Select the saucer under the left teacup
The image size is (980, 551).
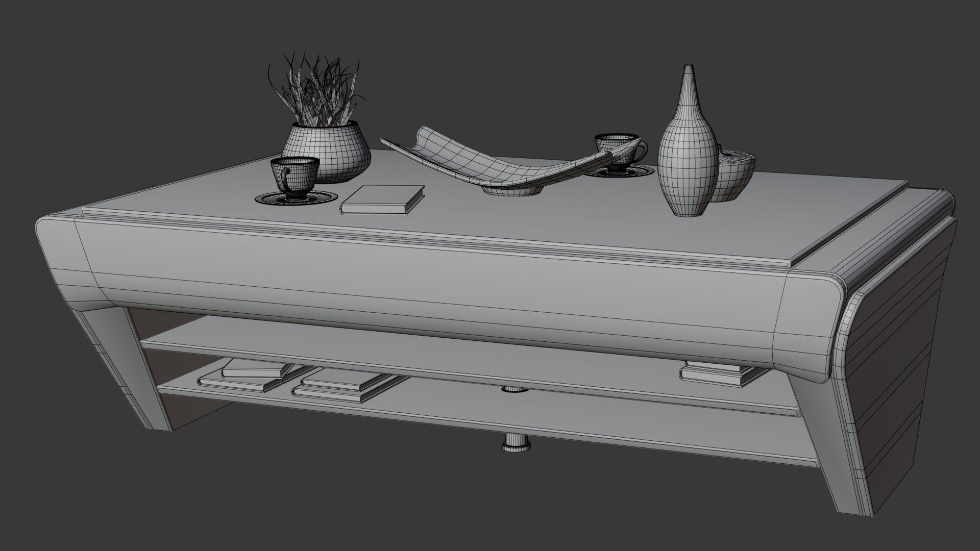tap(296, 198)
